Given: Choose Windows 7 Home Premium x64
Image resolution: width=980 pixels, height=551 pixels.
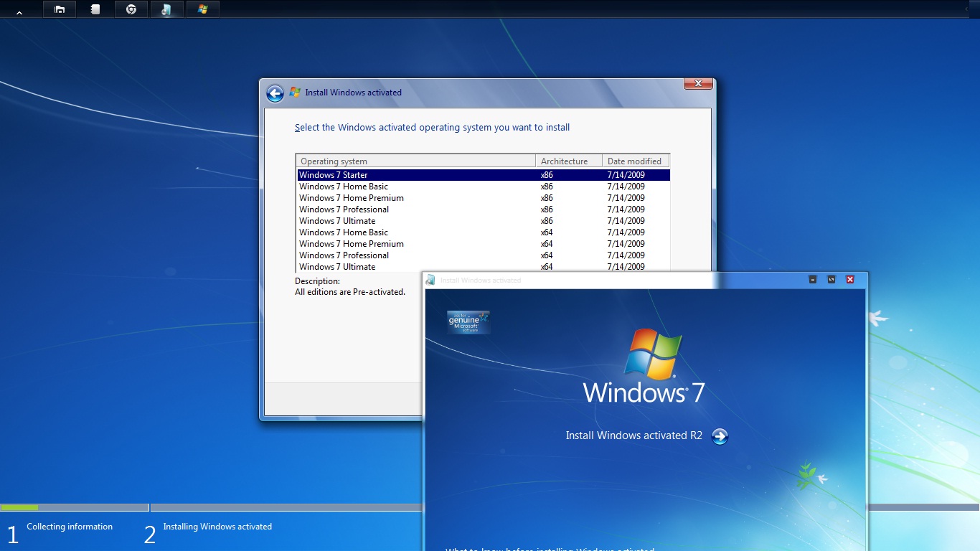Looking at the screenshot, I should pos(352,243).
